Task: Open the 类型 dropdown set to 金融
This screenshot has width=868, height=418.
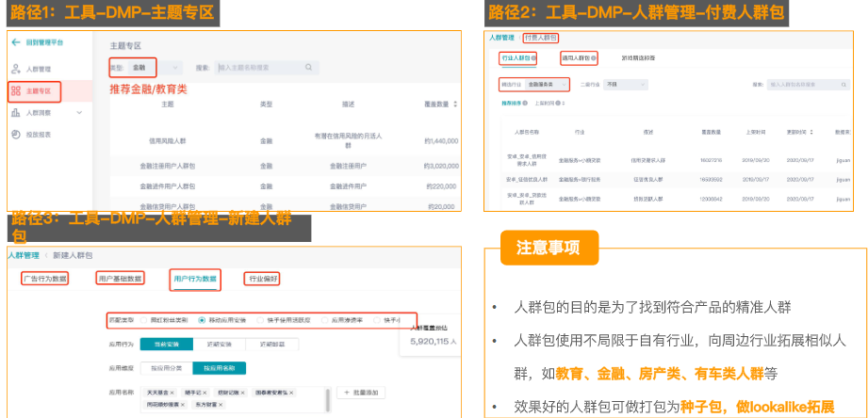Action: (x=155, y=68)
